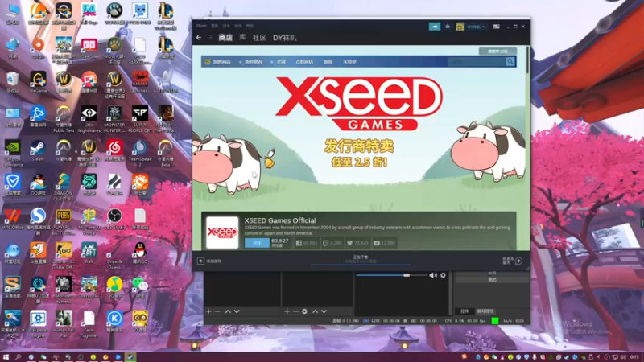Open the GeForce Experience desktop shortcut

point(12,153)
